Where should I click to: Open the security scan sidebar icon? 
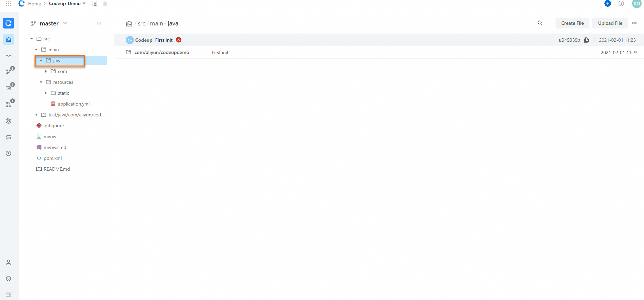point(8,121)
